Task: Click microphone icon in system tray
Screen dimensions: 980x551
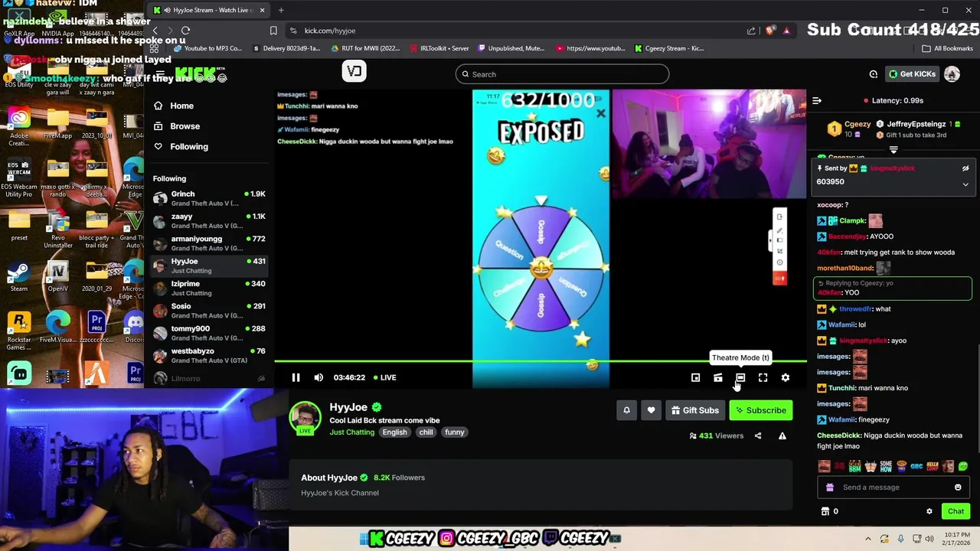Action: pos(900,539)
